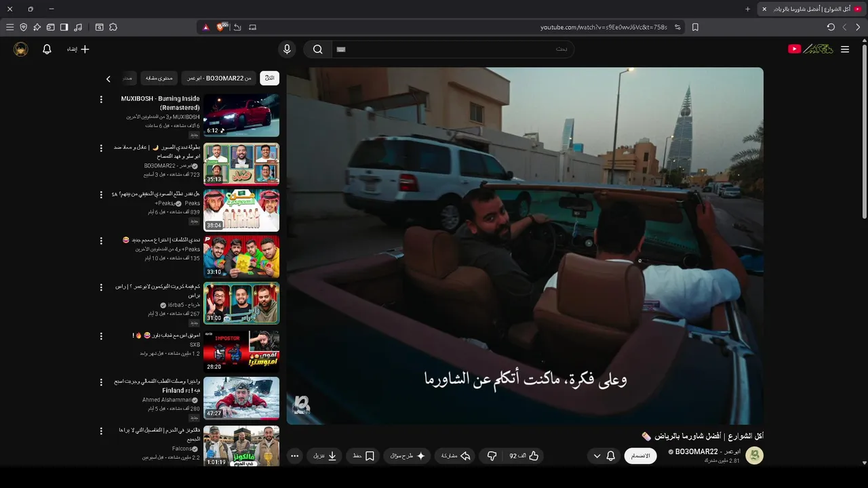Open the 35:13 duration video thumbnail

[241, 163]
